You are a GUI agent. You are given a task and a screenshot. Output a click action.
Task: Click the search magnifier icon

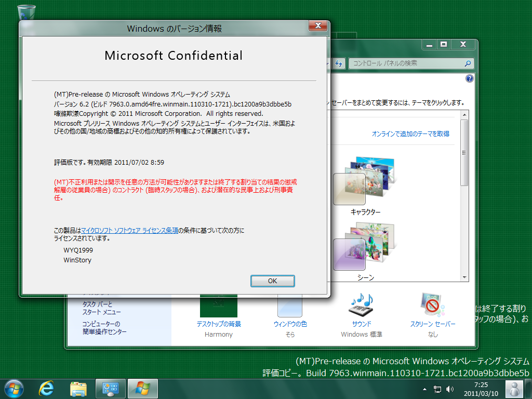pos(468,63)
